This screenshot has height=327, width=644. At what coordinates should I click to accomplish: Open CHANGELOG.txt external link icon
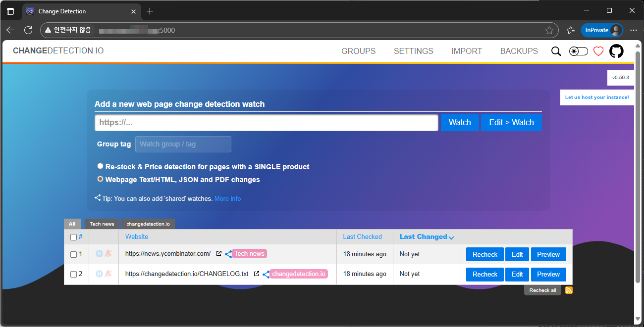257,273
